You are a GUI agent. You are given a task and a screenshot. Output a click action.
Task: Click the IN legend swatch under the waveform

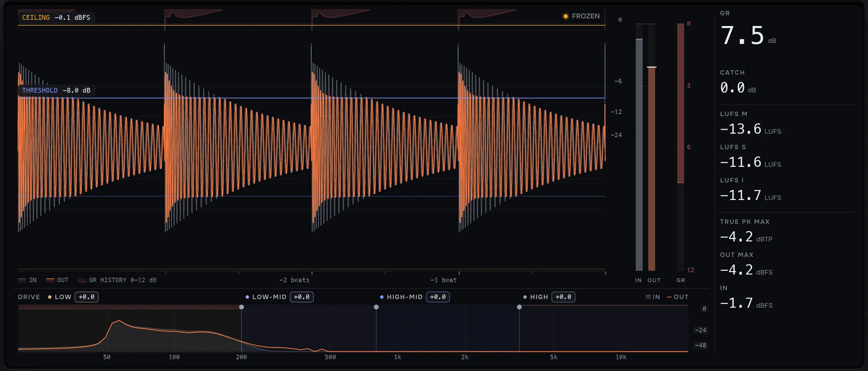tap(22, 280)
